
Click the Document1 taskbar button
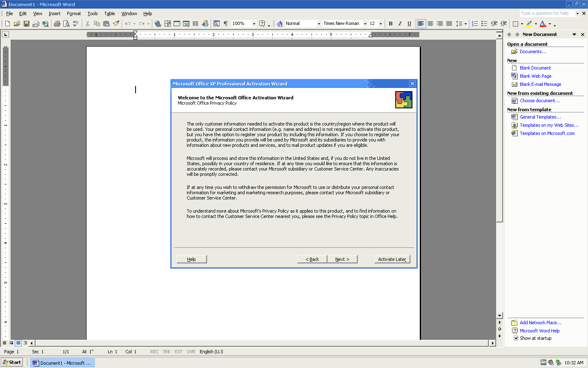[x=62, y=363]
